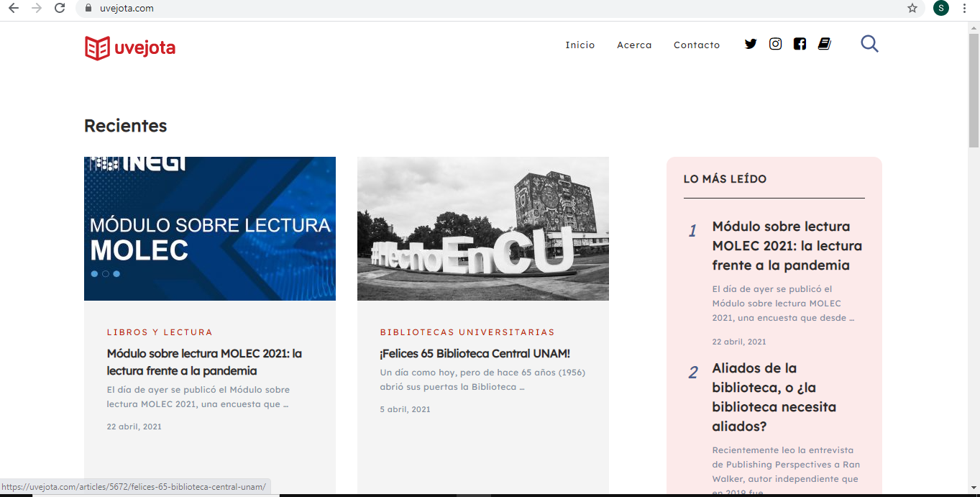Open the Facebook icon in header
The image size is (980, 497).
click(800, 44)
